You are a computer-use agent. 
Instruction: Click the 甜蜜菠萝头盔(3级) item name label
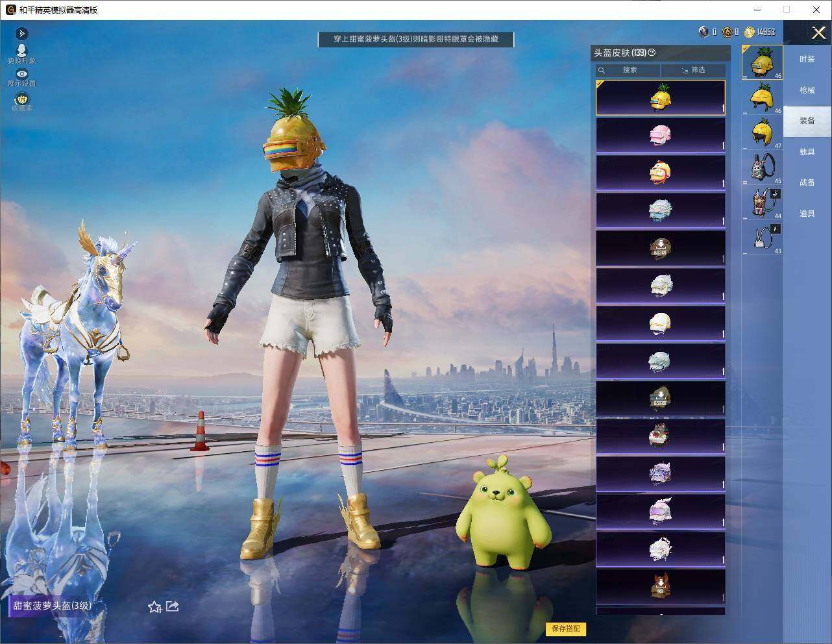coord(52,606)
